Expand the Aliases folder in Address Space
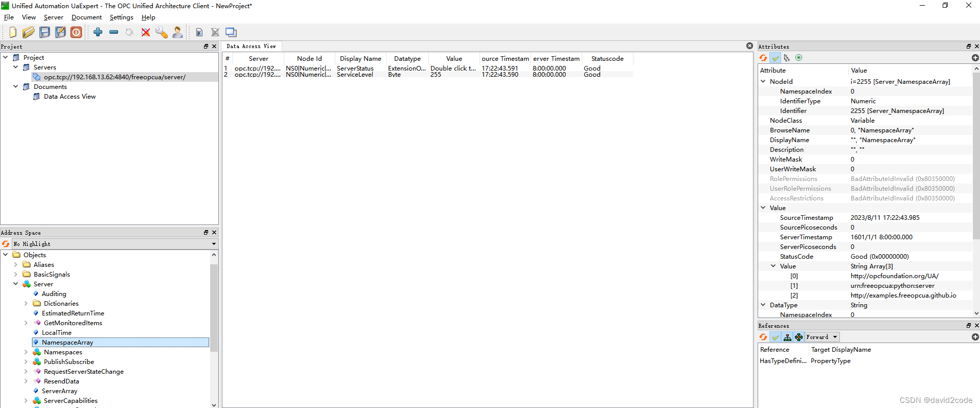980x408 pixels. (16, 264)
